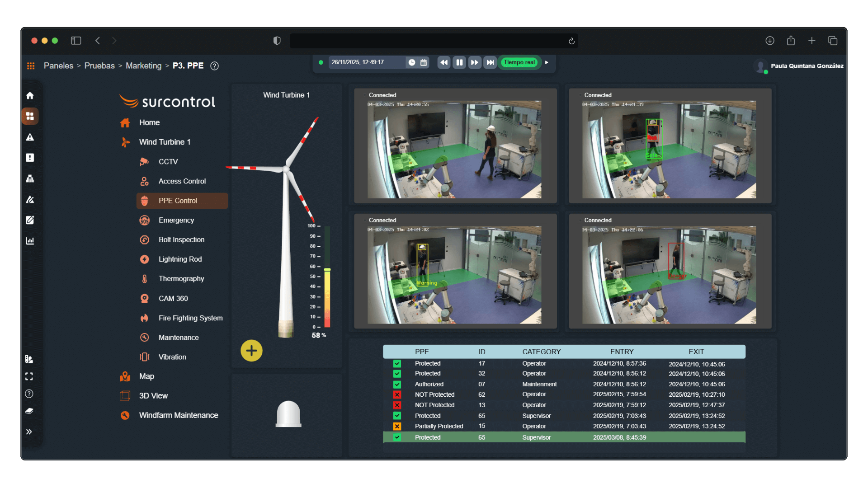868x488 pixels.
Task: Click the NOT Protected red mark for ID 62
Action: tap(396, 394)
